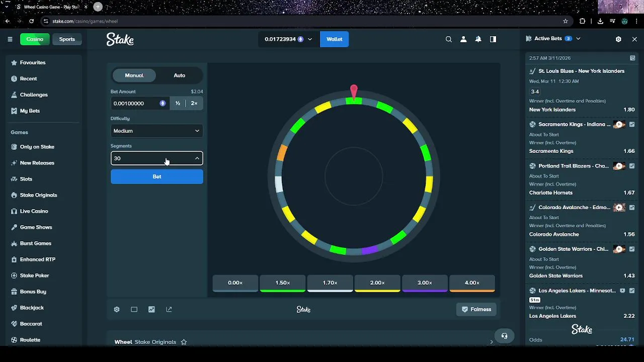644x362 pixels.
Task: Place the wager with the blue Bet button
Action: [x=157, y=176]
